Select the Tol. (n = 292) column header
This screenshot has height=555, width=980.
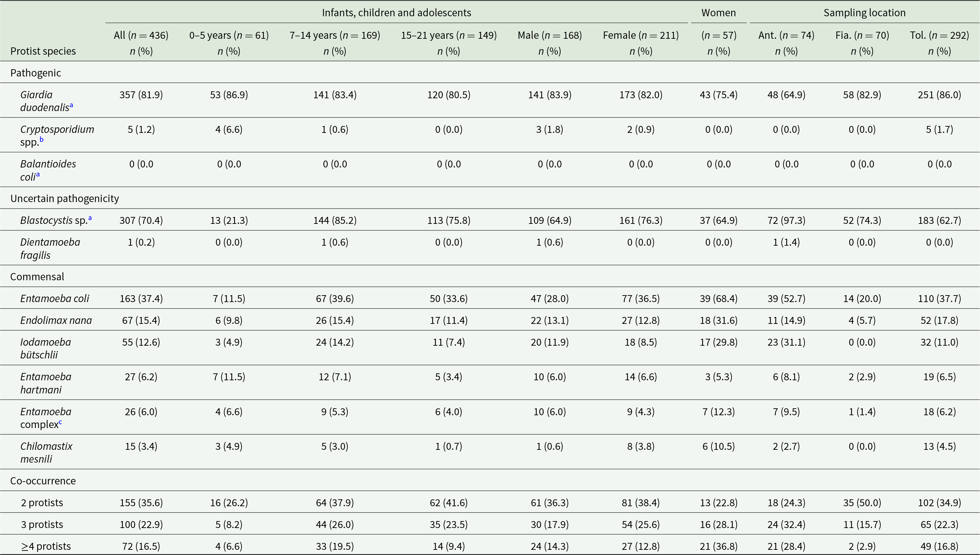coord(939,35)
